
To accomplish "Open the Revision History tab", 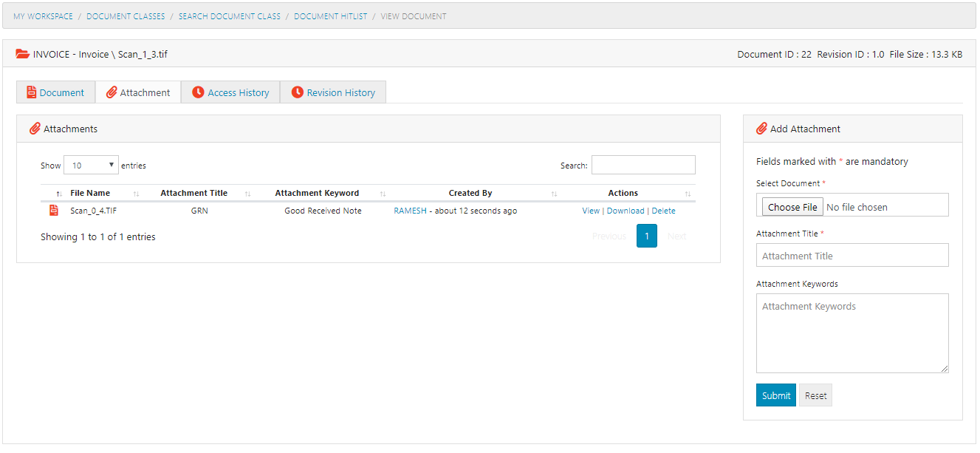I will pos(333,92).
